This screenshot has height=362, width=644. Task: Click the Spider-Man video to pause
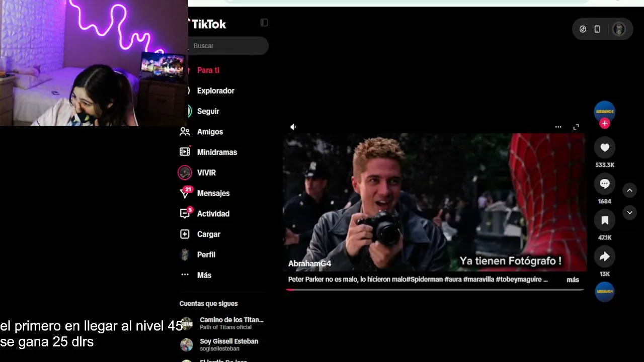coord(435,202)
